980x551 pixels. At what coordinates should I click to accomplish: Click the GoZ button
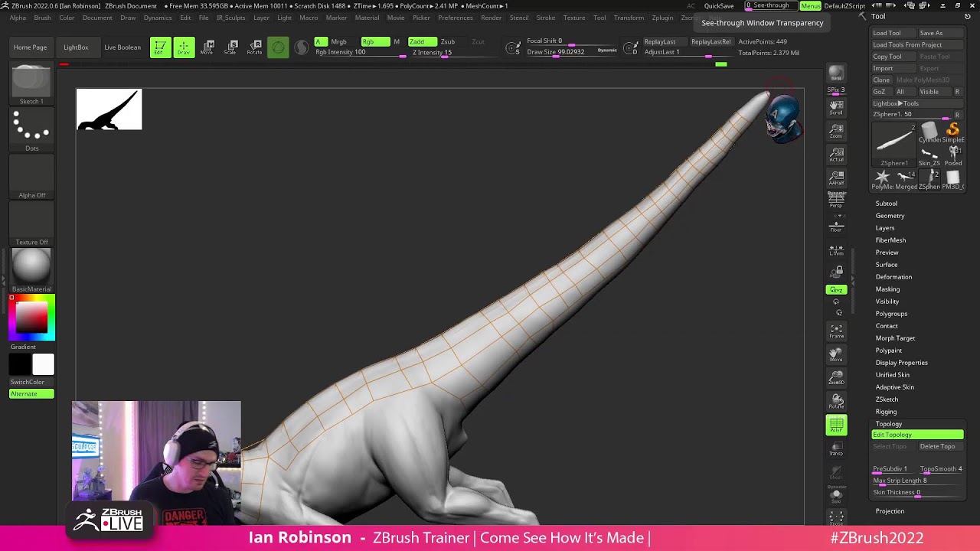[x=877, y=91]
